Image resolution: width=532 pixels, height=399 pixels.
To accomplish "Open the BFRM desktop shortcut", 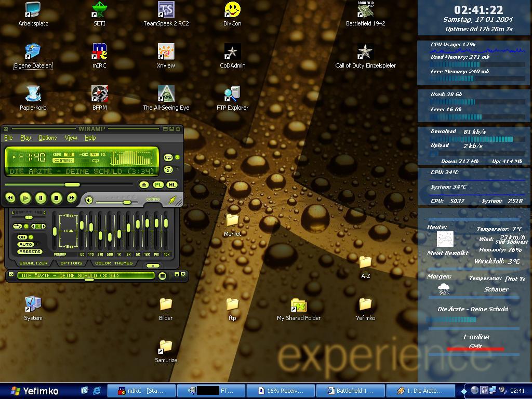I will tap(99, 99).
